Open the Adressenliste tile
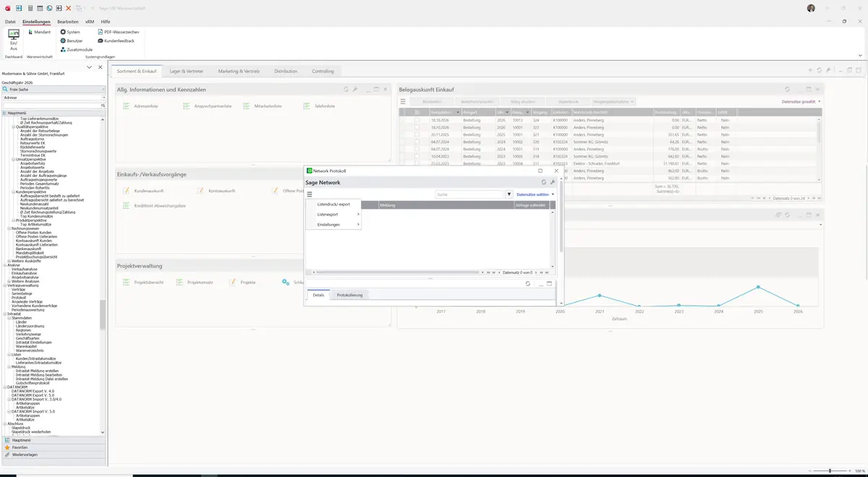Image resolution: width=868 pixels, height=477 pixels. coord(140,106)
